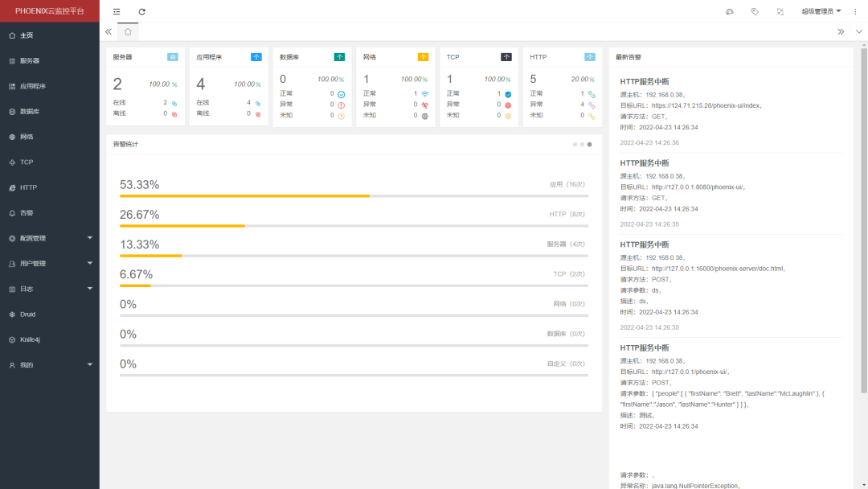Toggle fullscreen mode icon

(x=780, y=12)
